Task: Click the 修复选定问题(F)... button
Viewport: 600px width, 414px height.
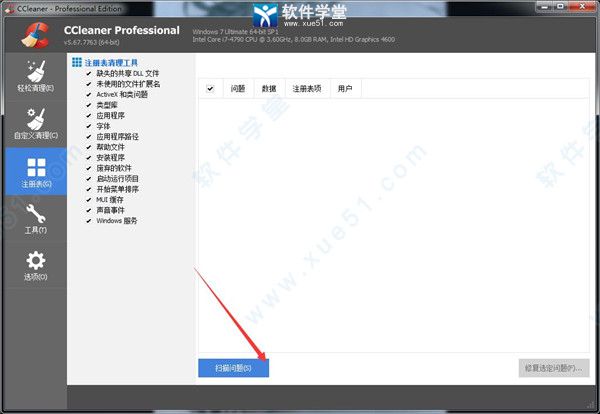Action: coord(554,368)
